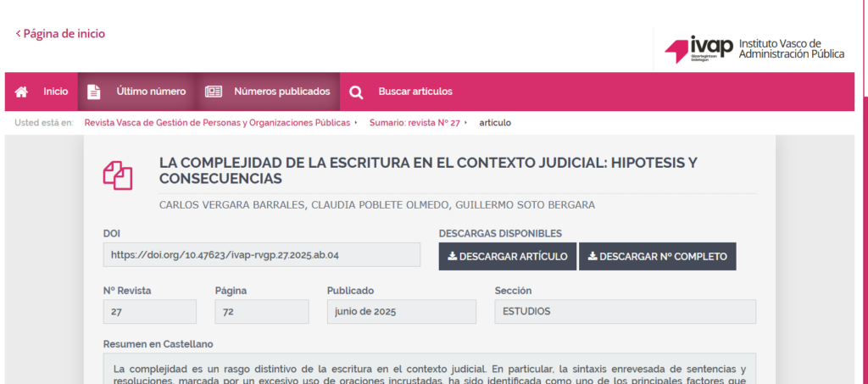
Task: Click the document icon beside Último número
Action: (94, 92)
